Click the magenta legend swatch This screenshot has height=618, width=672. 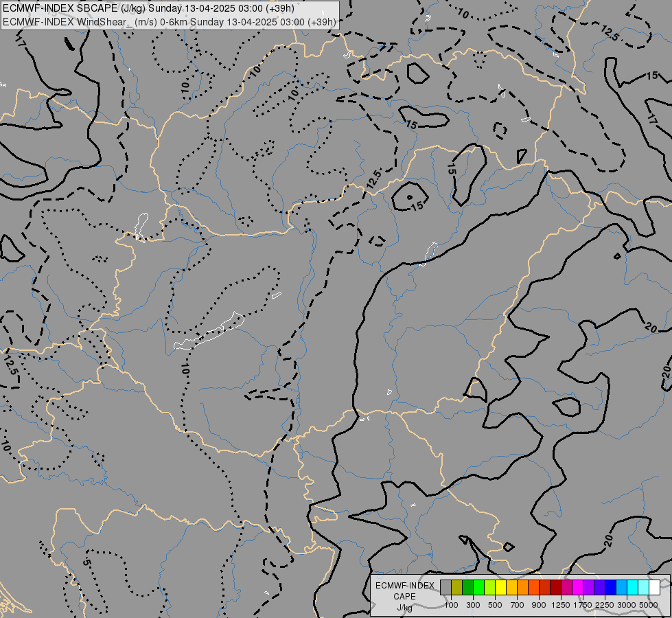[x=578, y=587]
